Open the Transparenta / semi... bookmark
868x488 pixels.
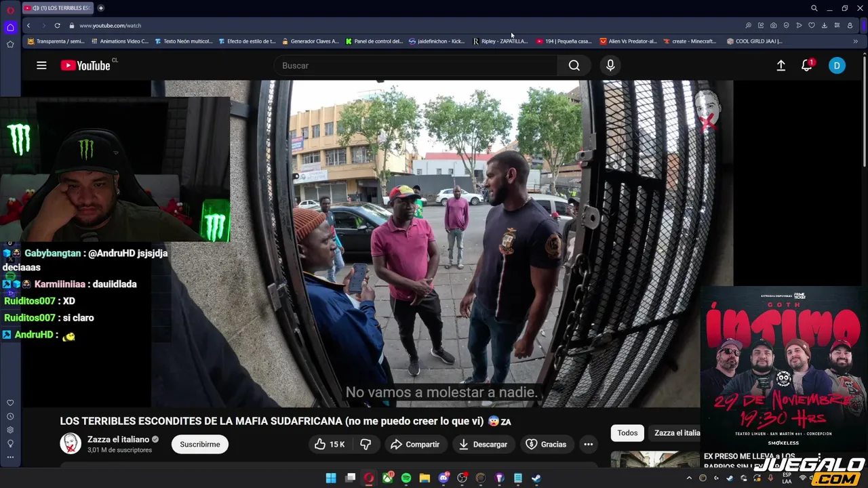[x=56, y=41]
